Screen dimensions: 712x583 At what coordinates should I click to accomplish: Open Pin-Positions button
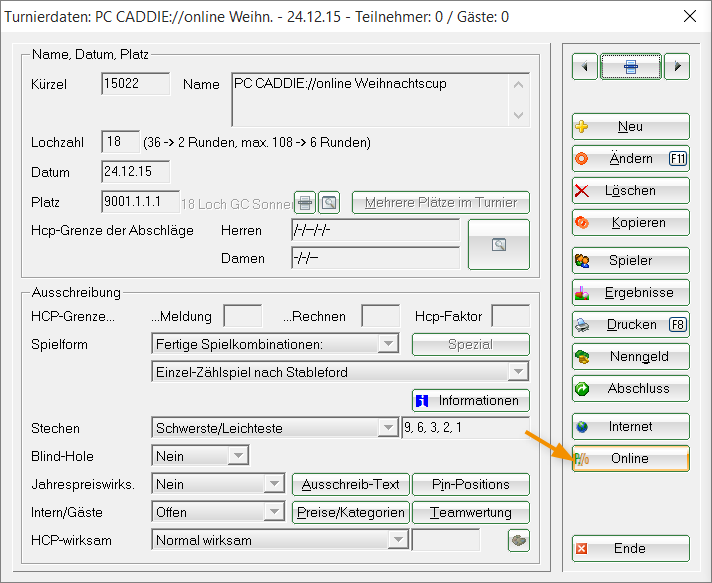click(x=470, y=484)
